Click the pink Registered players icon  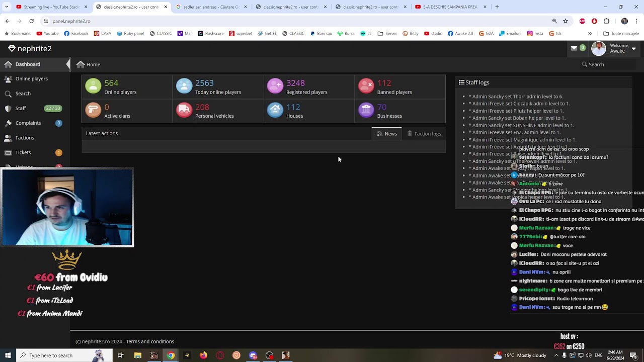[275, 86]
